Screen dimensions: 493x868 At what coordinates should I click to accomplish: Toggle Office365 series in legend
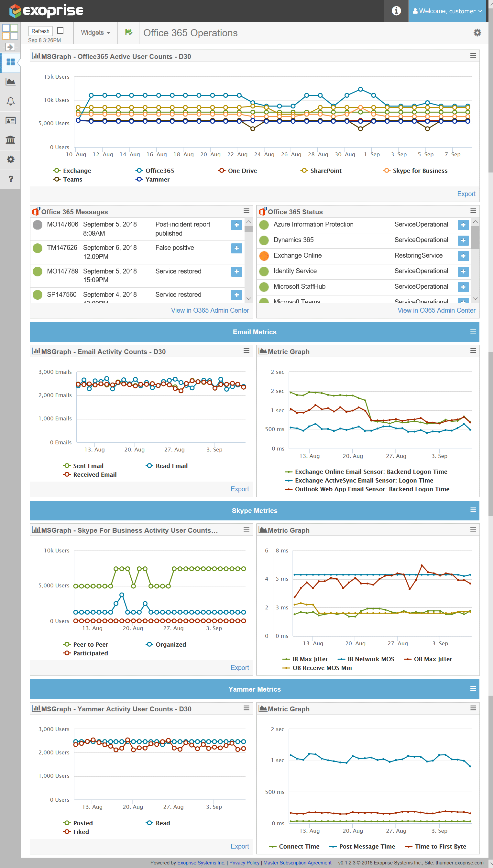(x=154, y=171)
